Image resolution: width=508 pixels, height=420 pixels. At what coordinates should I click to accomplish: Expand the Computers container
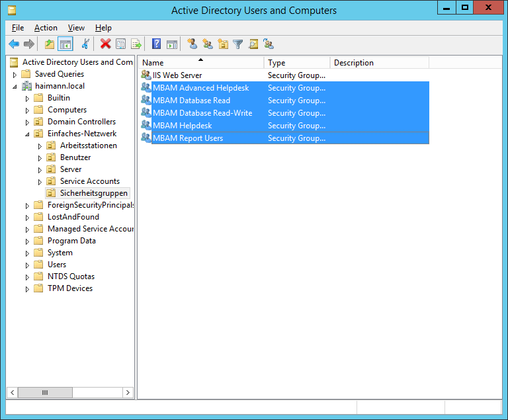click(27, 110)
